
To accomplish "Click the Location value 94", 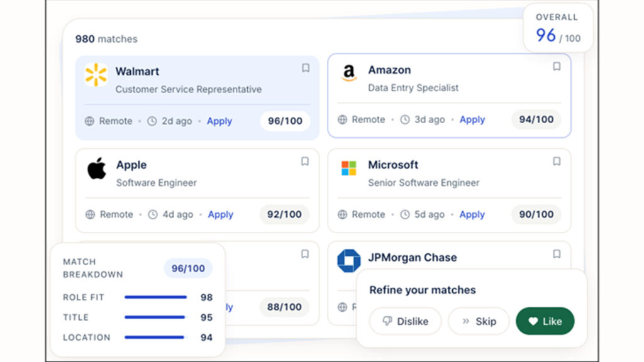I will [x=206, y=337].
